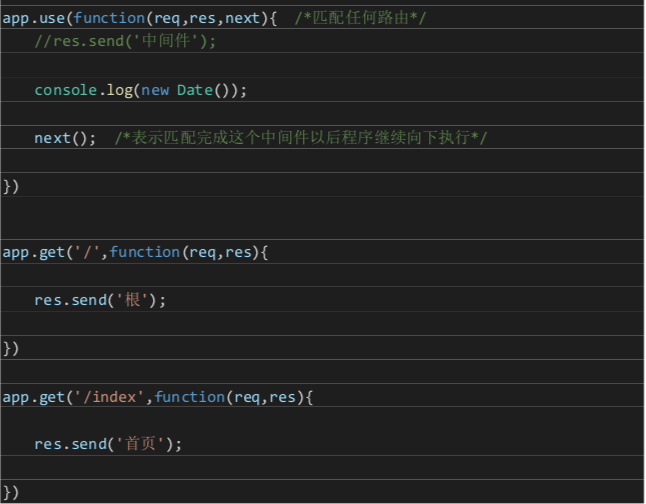Click the closing '})' after res.send('根')
Image resolution: width=646 pixels, height=504 pixels.
pos(11,349)
